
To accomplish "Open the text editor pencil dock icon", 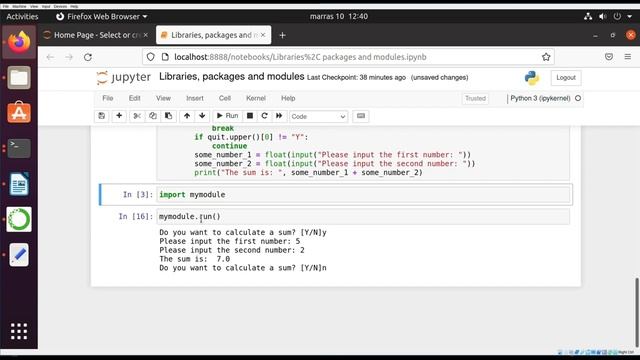I will click(x=19, y=255).
